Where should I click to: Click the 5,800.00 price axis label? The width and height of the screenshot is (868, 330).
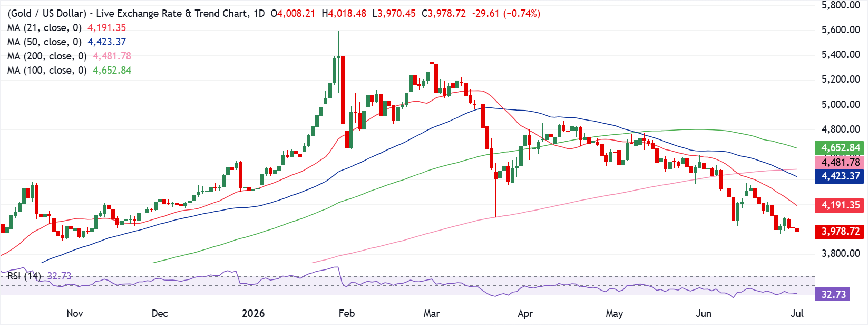pyautogui.click(x=841, y=5)
